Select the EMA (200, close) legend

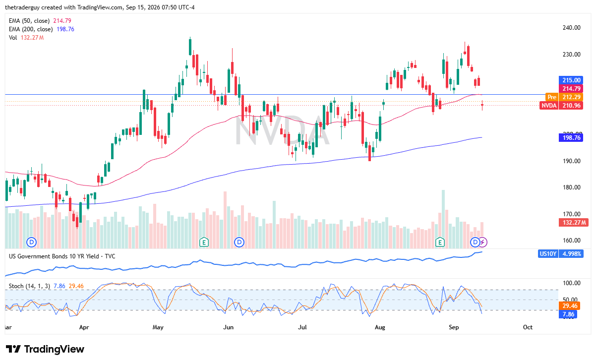pyautogui.click(x=42, y=29)
